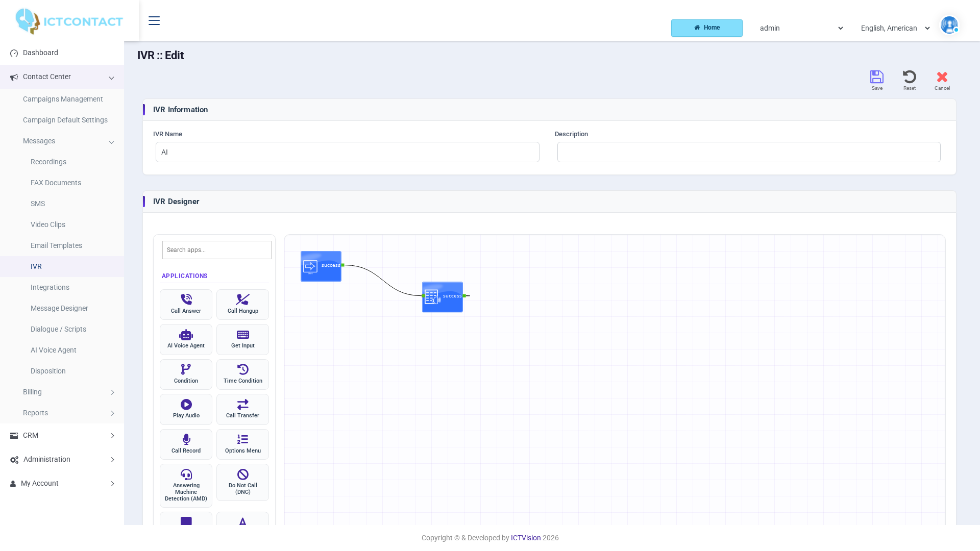Select the Call Record application
980x551 pixels.
(186, 444)
